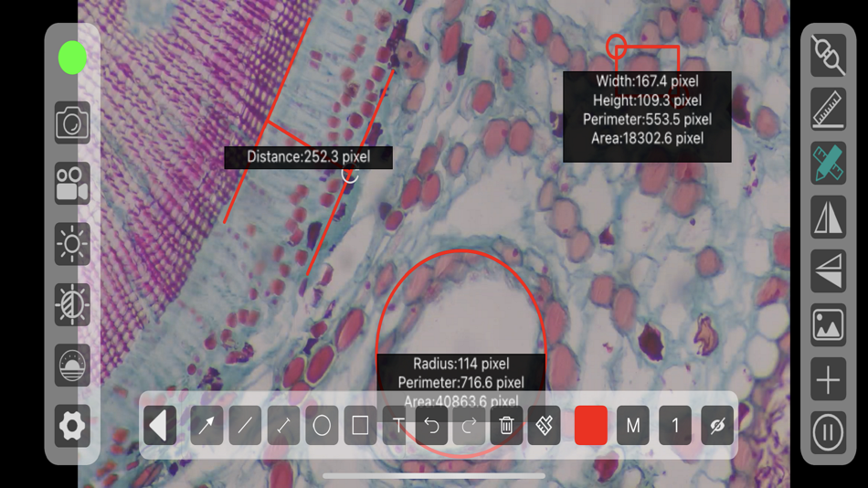
Task: Delete annotations with trash icon
Action: (x=506, y=426)
